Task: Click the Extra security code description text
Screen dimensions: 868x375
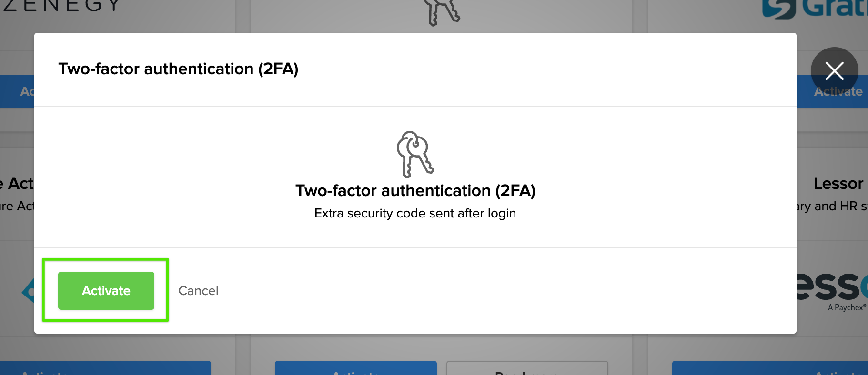Action: pos(415,213)
